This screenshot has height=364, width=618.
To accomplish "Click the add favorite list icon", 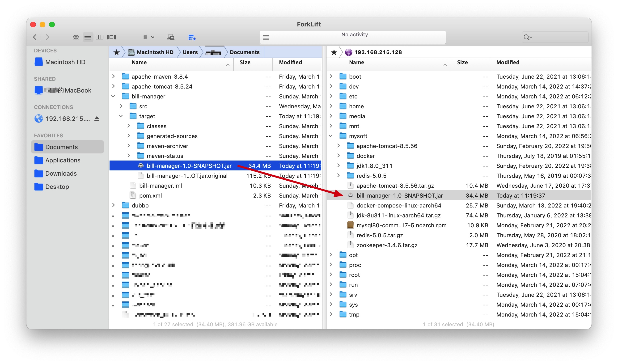I will 192,37.
